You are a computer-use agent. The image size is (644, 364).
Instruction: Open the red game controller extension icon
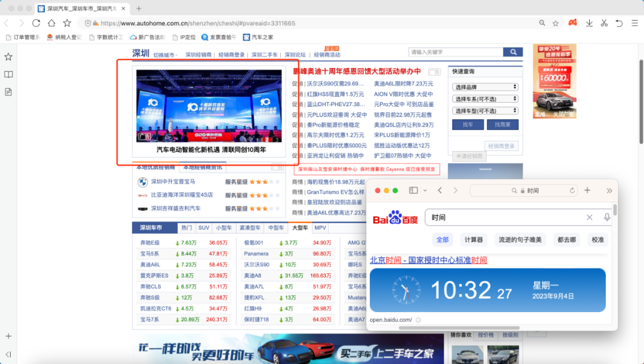[572, 23]
